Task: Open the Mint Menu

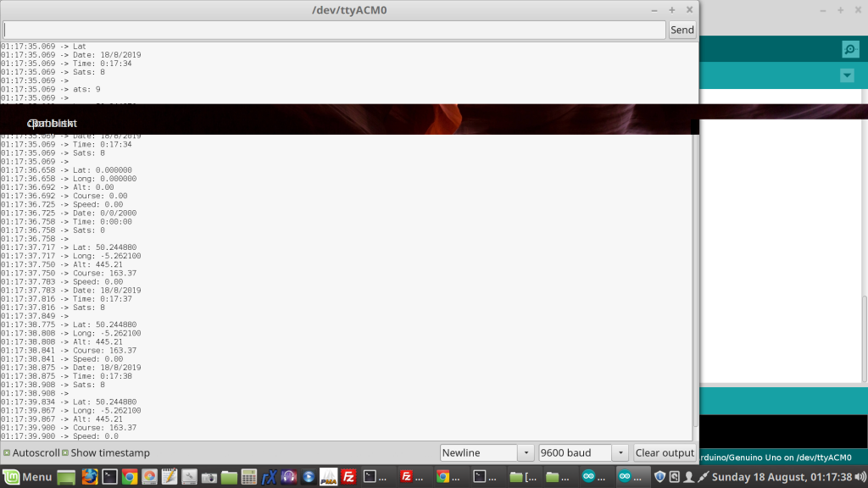Action: (27, 477)
